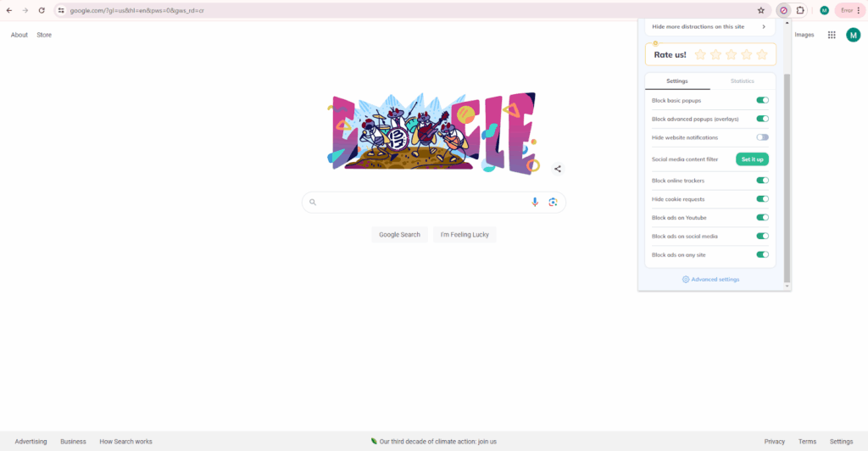Click the browser address bar URL

[x=136, y=10]
